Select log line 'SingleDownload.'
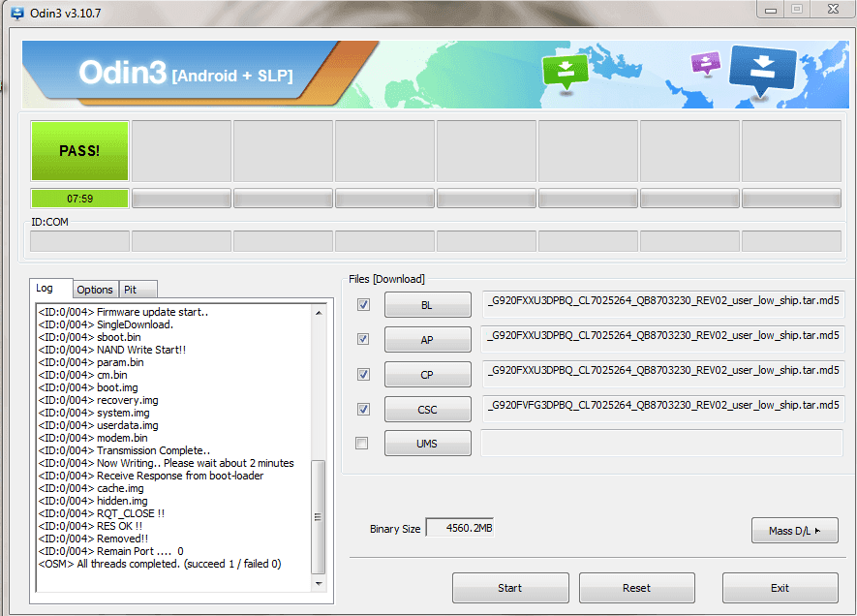The image size is (857, 616). point(106,324)
